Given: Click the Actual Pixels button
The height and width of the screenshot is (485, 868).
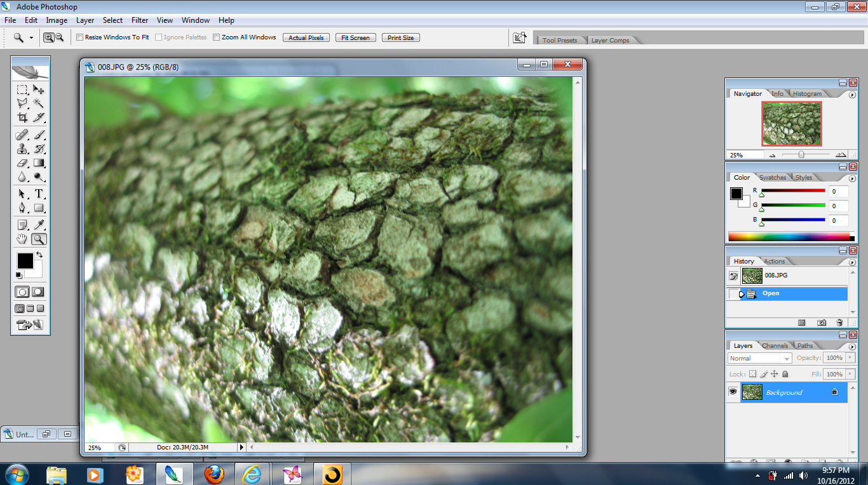Looking at the screenshot, I should click(x=306, y=37).
